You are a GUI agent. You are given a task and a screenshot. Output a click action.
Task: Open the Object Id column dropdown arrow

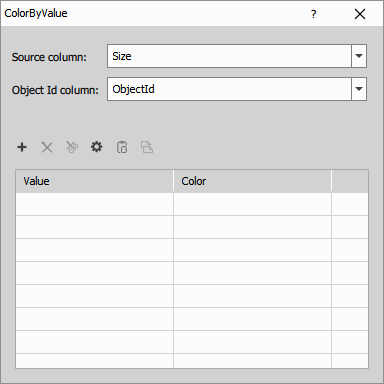[x=359, y=89]
